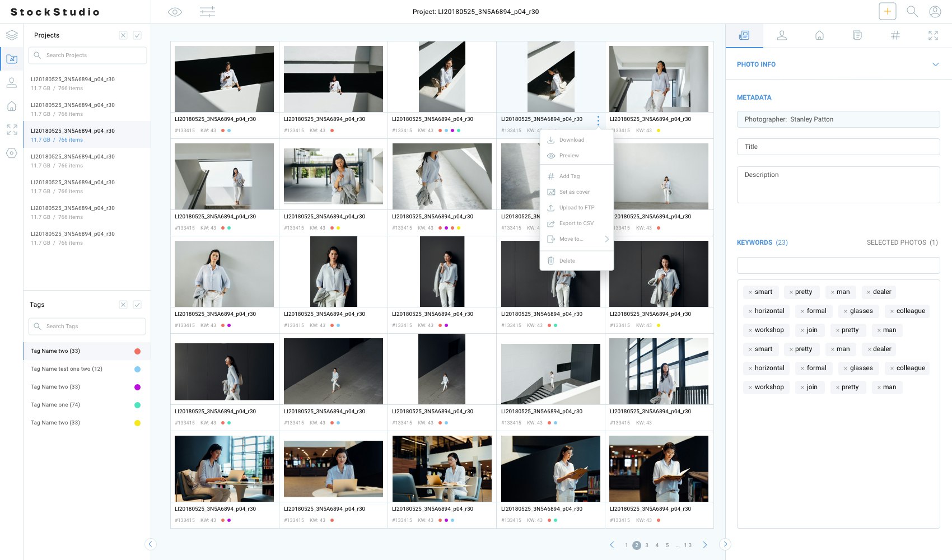Choose Export to CSV from the context menu

tap(576, 223)
